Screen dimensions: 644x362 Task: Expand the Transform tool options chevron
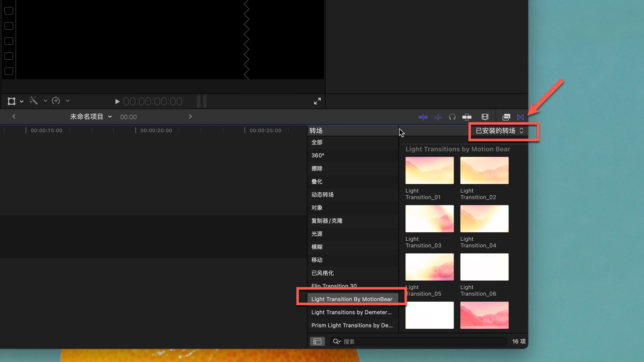[x=21, y=101]
